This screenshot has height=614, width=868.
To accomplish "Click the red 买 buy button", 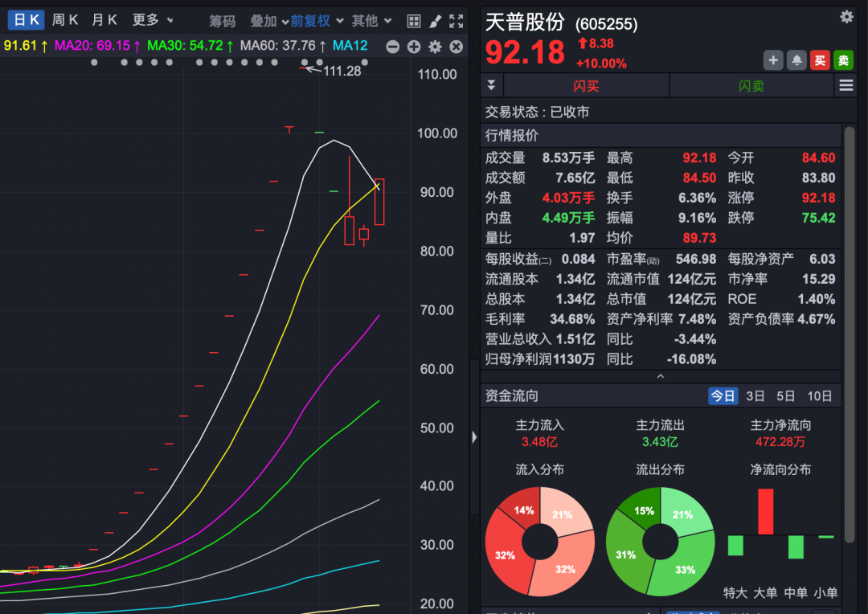I will [820, 60].
